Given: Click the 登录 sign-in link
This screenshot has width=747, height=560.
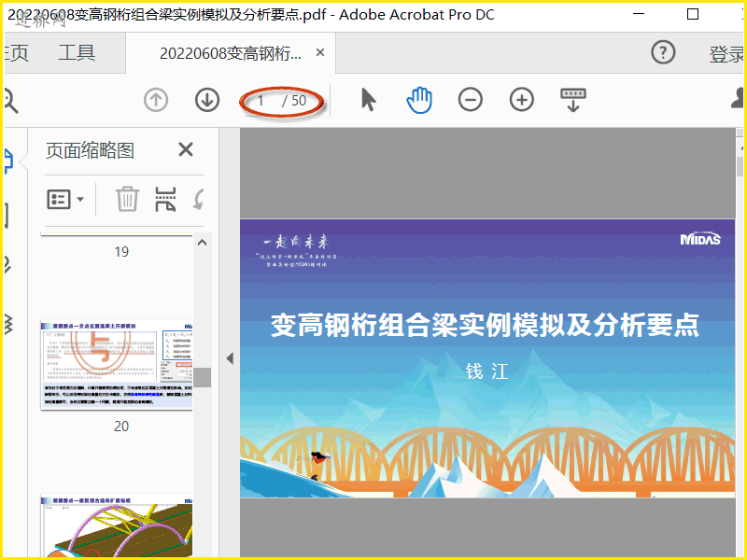Looking at the screenshot, I should (727, 54).
